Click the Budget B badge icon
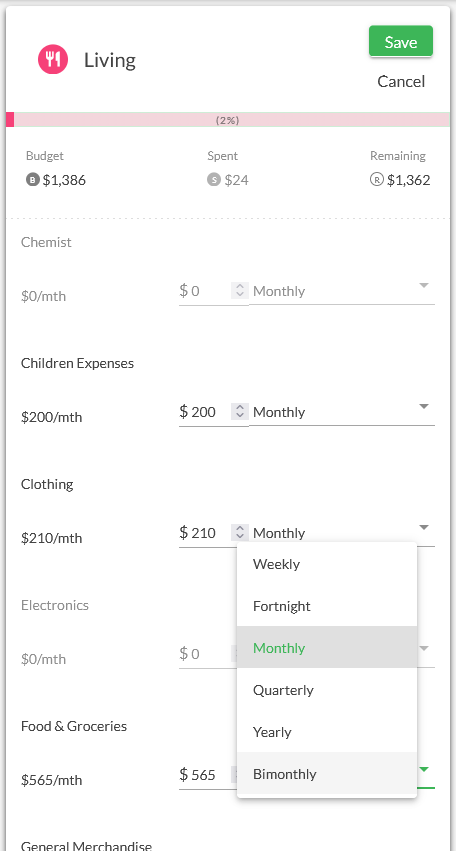This screenshot has height=851, width=456. pyautogui.click(x=33, y=180)
